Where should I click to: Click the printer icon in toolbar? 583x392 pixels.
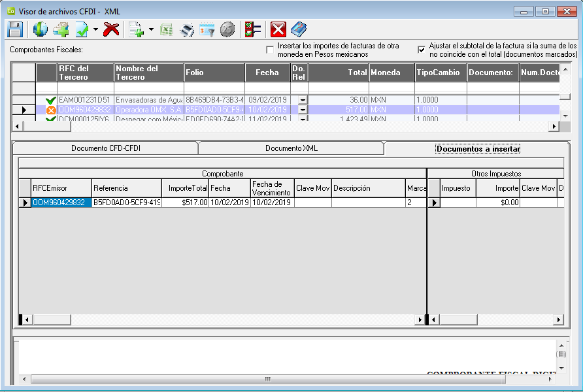188,29
